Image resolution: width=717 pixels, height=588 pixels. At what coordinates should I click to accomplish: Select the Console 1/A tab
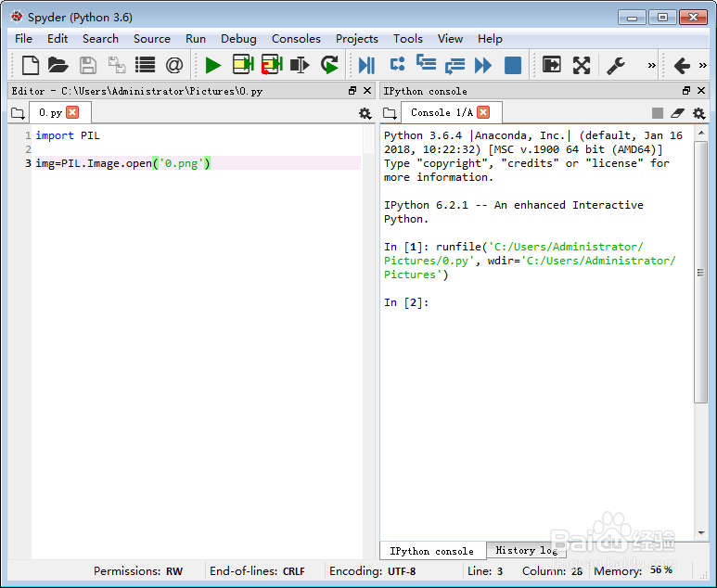click(442, 112)
